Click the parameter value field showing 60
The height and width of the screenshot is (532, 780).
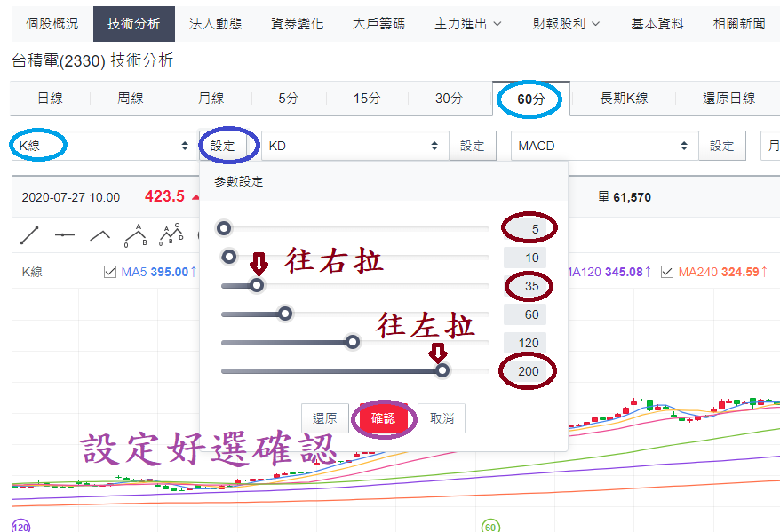pyautogui.click(x=525, y=314)
